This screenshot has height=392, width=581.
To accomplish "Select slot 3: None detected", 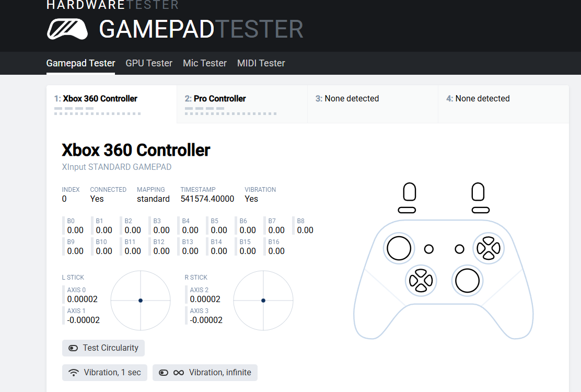I will 373,104.
